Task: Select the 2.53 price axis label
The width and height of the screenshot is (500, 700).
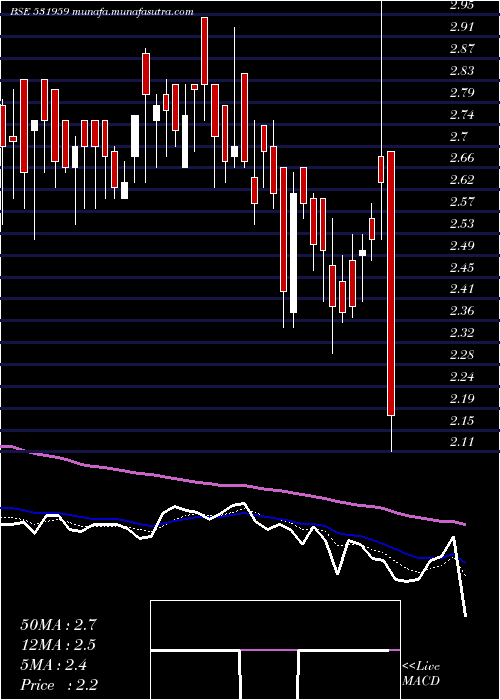Action: pos(462,224)
